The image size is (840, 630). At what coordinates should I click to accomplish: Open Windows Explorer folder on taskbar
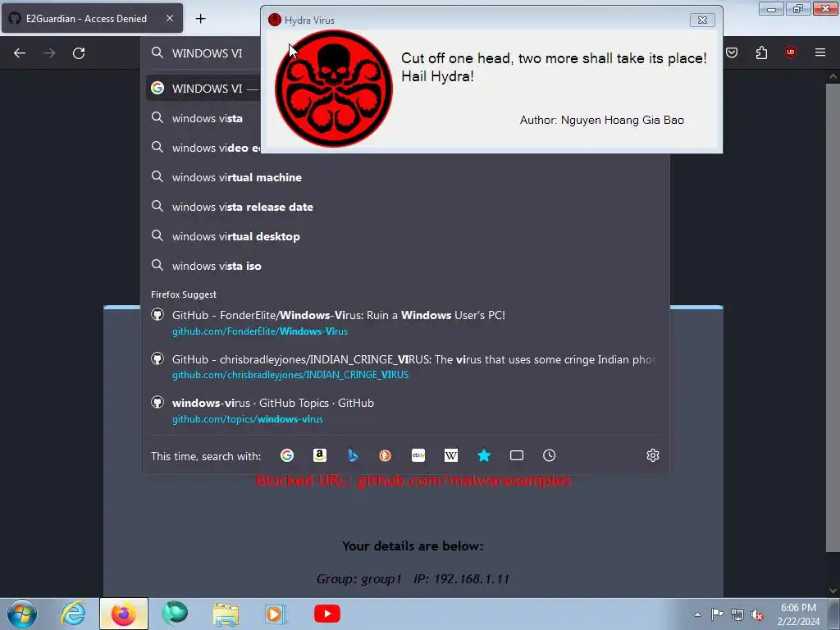coord(226,614)
